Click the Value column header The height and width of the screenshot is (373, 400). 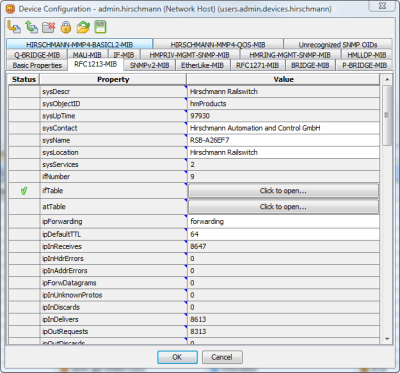tap(283, 79)
